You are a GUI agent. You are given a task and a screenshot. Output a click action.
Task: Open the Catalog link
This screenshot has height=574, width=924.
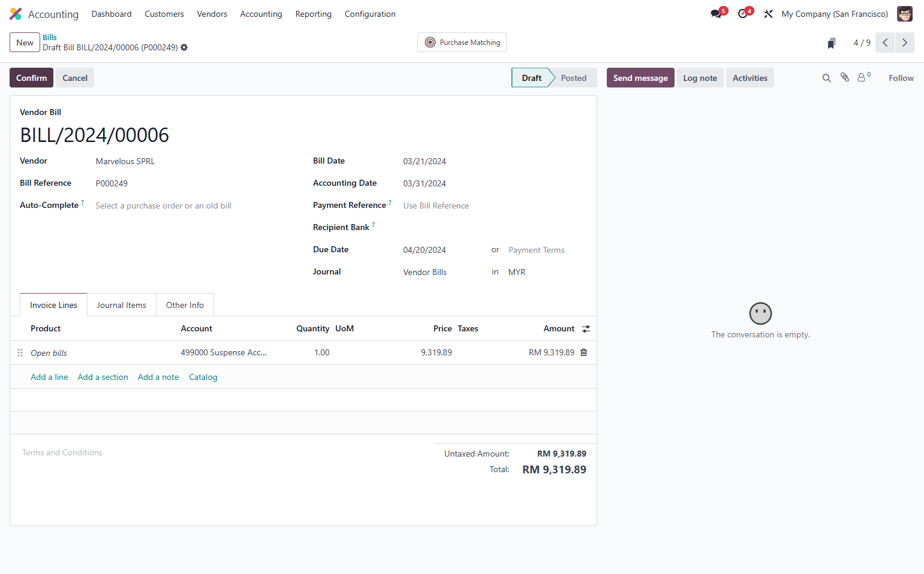(x=203, y=377)
